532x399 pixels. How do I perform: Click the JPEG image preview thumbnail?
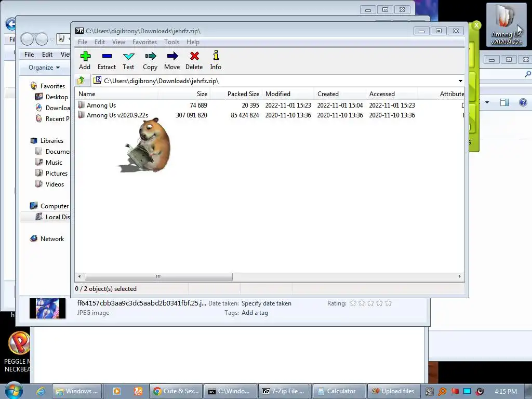click(47, 308)
